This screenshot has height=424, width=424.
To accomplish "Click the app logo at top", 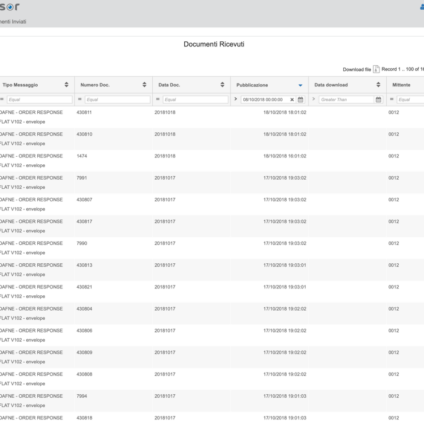I will (x=10, y=7).
